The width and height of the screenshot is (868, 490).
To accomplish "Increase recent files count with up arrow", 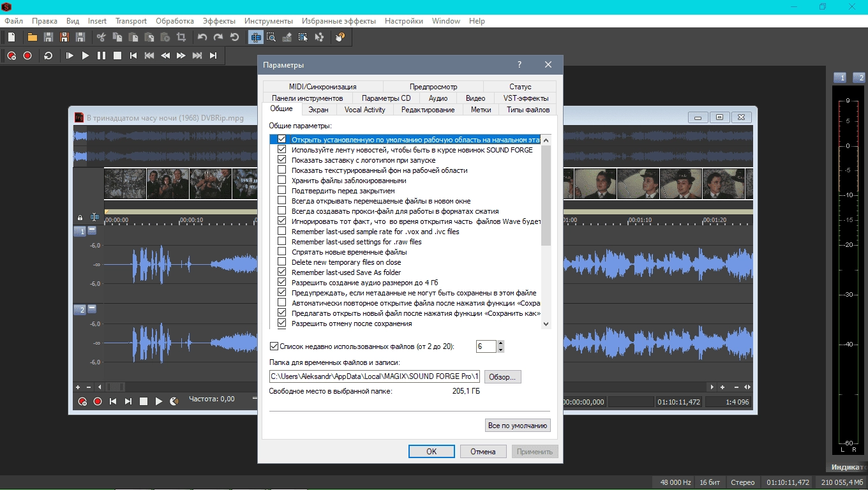I will pyautogui.click(x=500, y=343).
